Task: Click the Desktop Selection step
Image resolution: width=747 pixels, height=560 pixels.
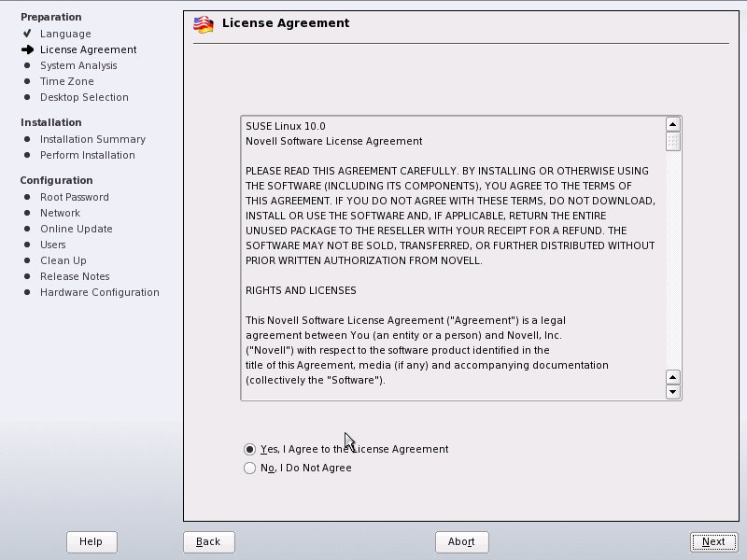Action: pyautogui.click(x=84, y=97)
